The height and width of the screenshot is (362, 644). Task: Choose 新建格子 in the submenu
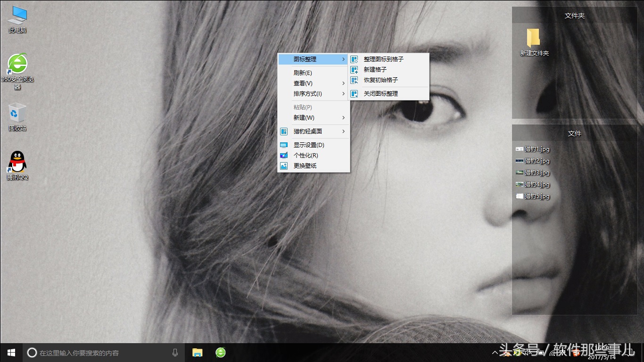(375, 70)
